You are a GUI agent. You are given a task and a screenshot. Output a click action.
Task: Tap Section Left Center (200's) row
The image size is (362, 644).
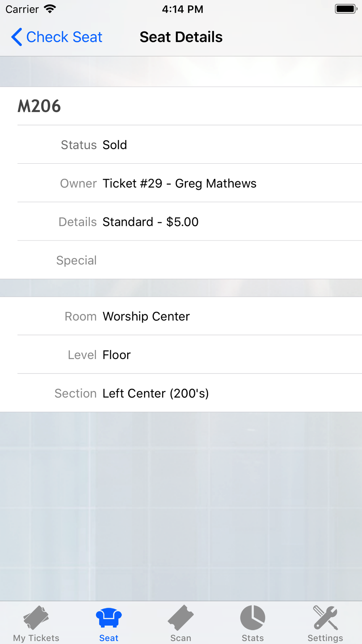pyautogui.click(x=181, y=393)
